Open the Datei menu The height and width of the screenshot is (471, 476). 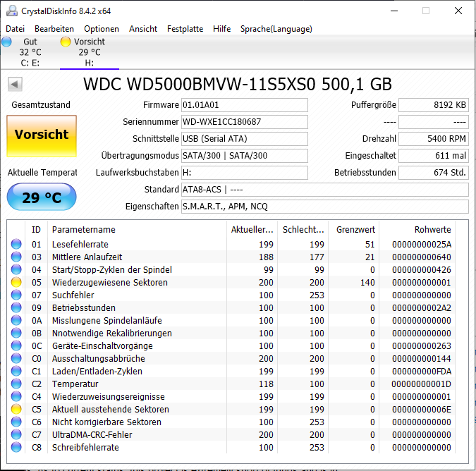[x=15, y=29]
